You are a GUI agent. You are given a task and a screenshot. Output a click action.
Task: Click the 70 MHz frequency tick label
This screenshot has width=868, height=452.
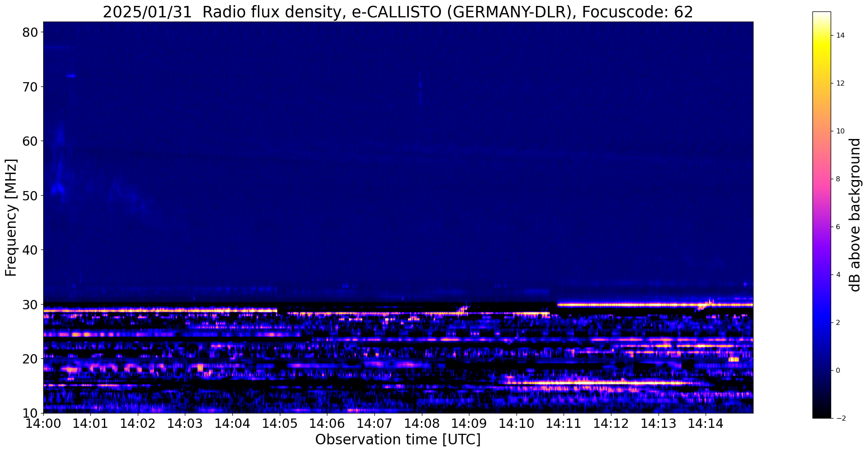30,87
